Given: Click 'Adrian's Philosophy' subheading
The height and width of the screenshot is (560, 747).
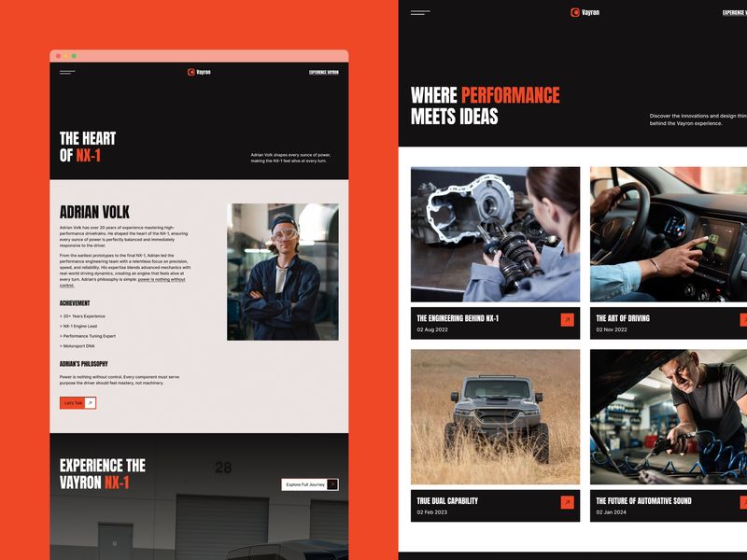Looking at the screenshot, I should point(84,364).
